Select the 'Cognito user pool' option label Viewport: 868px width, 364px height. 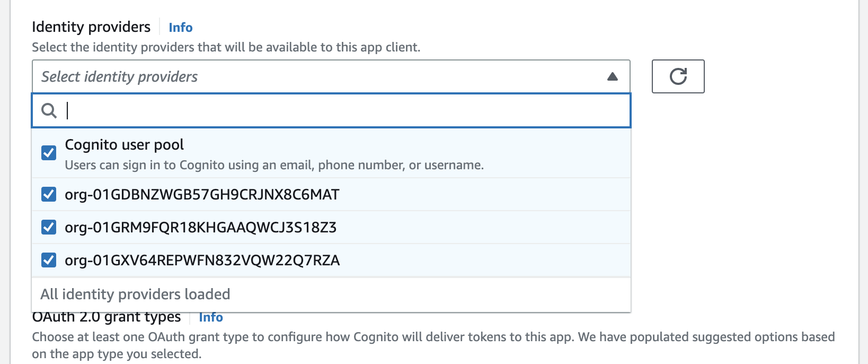124,145
